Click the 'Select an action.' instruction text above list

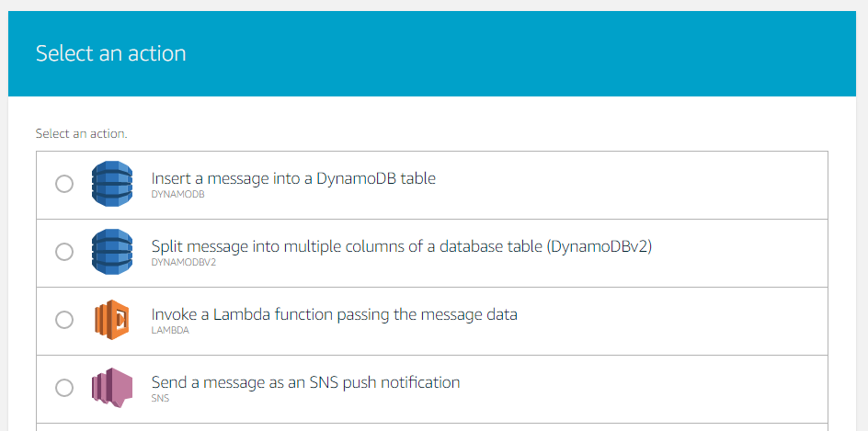(x=82, y=134)
